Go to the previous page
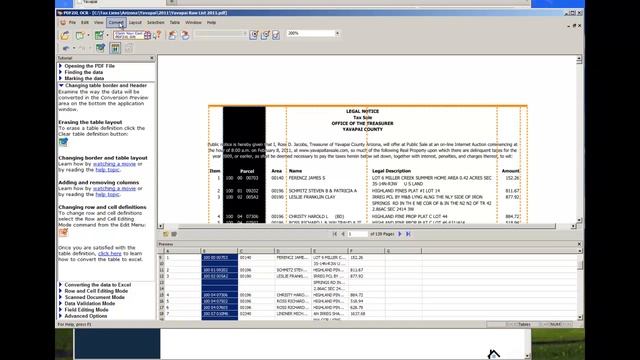 point(343,234)
